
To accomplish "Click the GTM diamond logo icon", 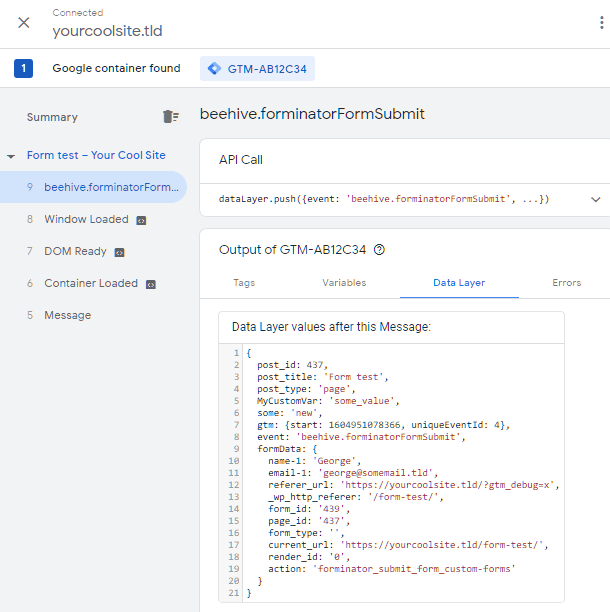I will pos(214,69).
